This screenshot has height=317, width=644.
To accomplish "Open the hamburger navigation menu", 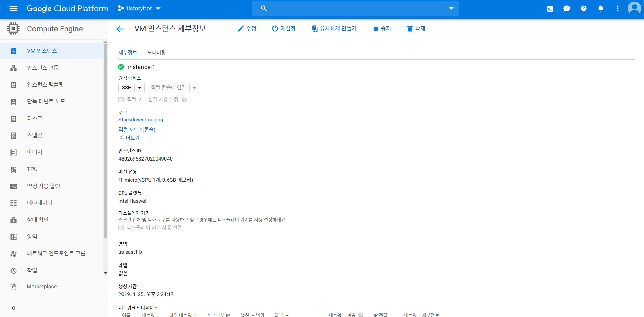I will (14, 8).
